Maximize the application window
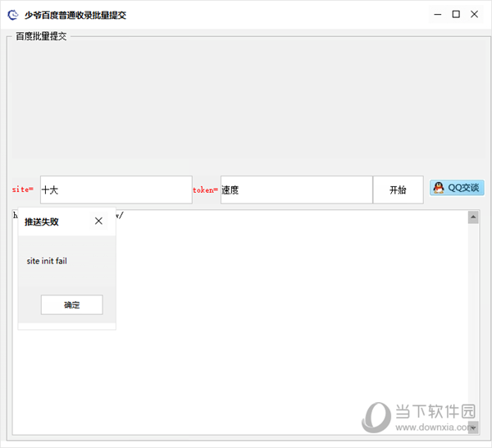Viewport: 492px width, 448px height. click(x=456, y=15)
